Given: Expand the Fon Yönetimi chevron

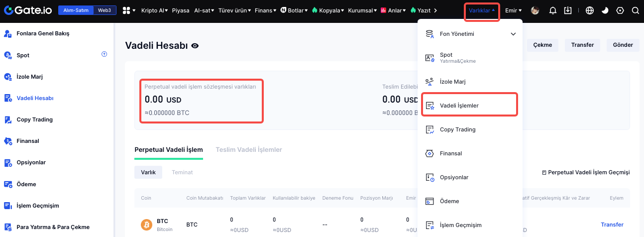Looking at the screenshot, I should click(514, 34).
